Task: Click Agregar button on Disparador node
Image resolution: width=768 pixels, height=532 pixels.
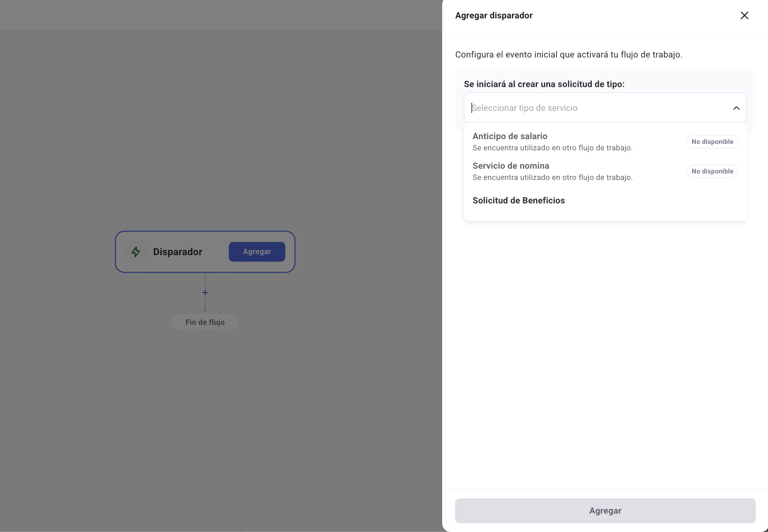Action: pos(257,252)
